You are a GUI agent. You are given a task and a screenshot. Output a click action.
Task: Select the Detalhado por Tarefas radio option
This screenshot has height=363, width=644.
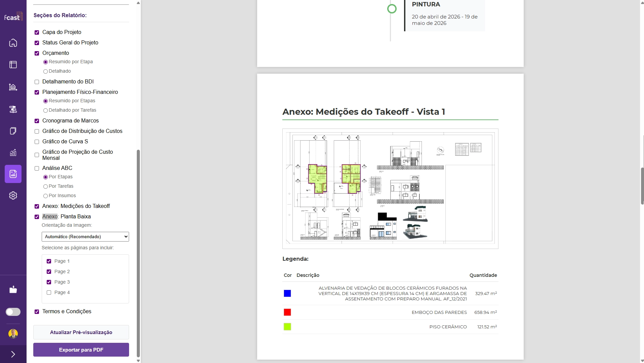[45, 110]
